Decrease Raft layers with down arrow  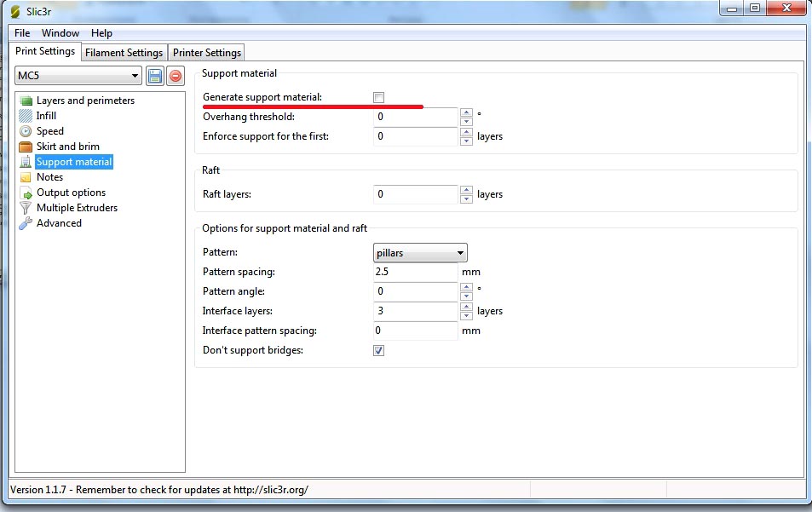coord(466,198)
